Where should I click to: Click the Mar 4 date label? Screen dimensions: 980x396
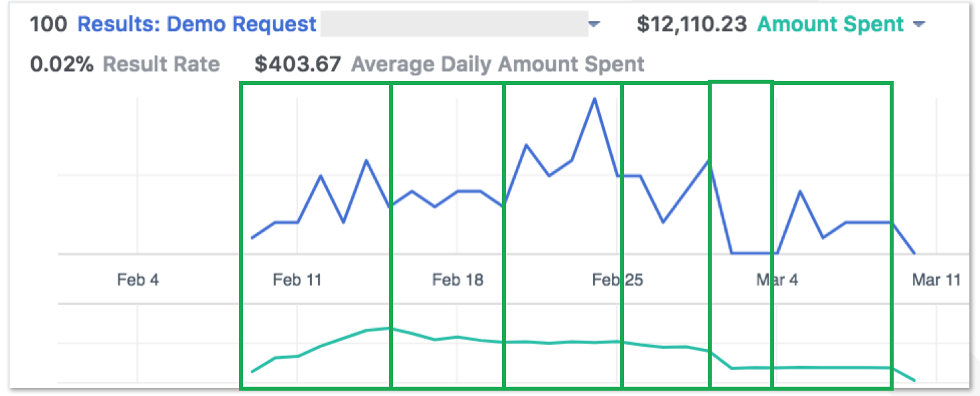pos(777,280)
